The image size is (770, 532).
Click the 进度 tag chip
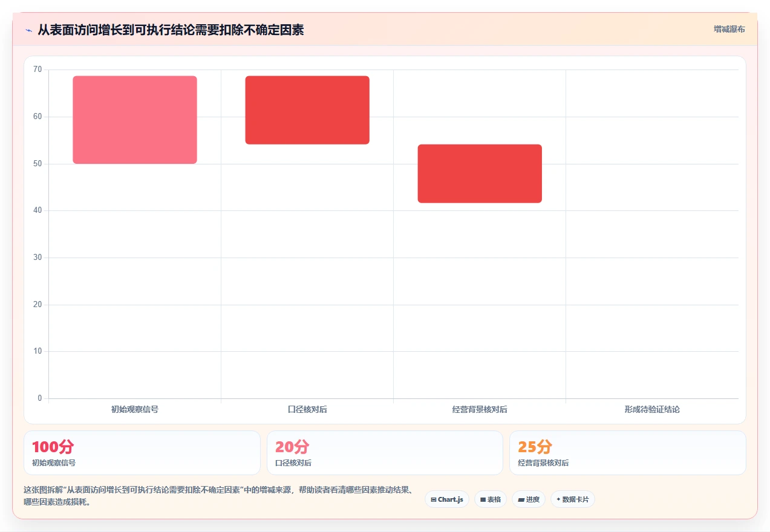(x=529, y=499)
